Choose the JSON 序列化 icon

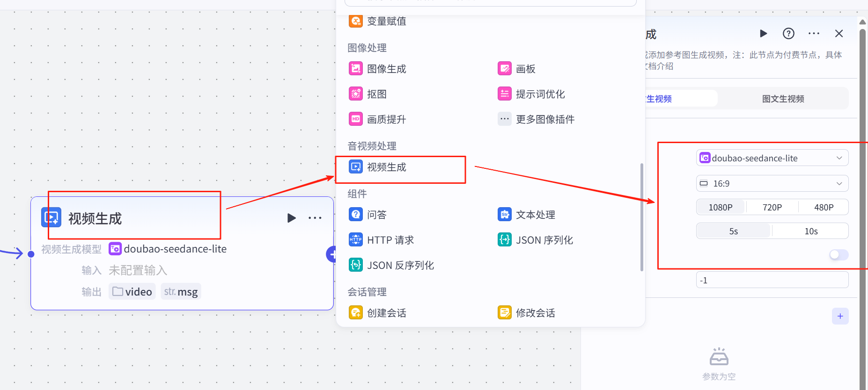click(x=505, y=240)
